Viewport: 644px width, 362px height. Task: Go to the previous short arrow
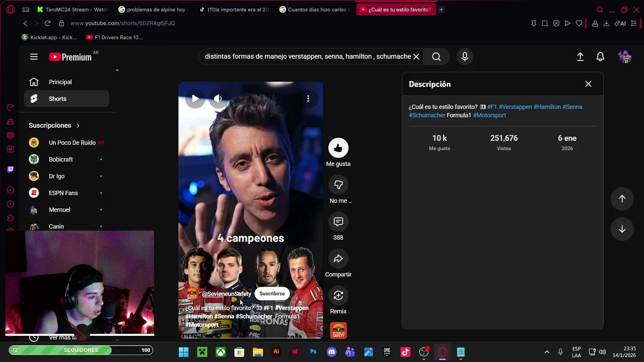[x=622, y=199]
